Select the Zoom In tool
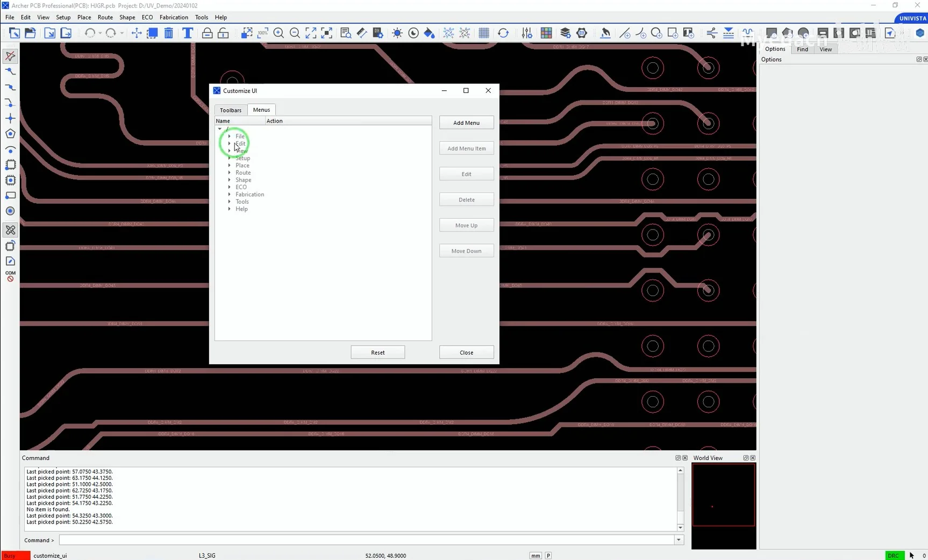Viewport: 928px width, 560px height. [x=279, y=33]
